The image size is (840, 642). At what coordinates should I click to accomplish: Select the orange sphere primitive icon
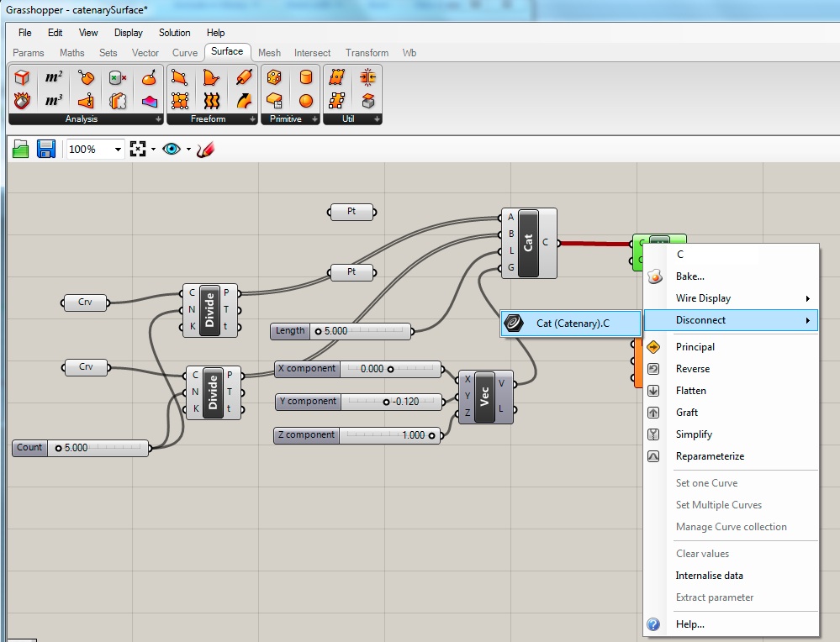pos(306,101)
